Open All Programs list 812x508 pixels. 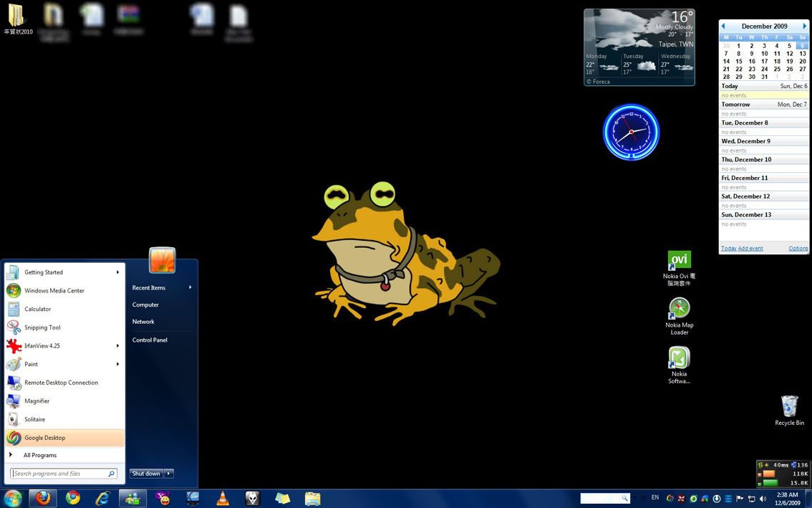pos(39,456)
